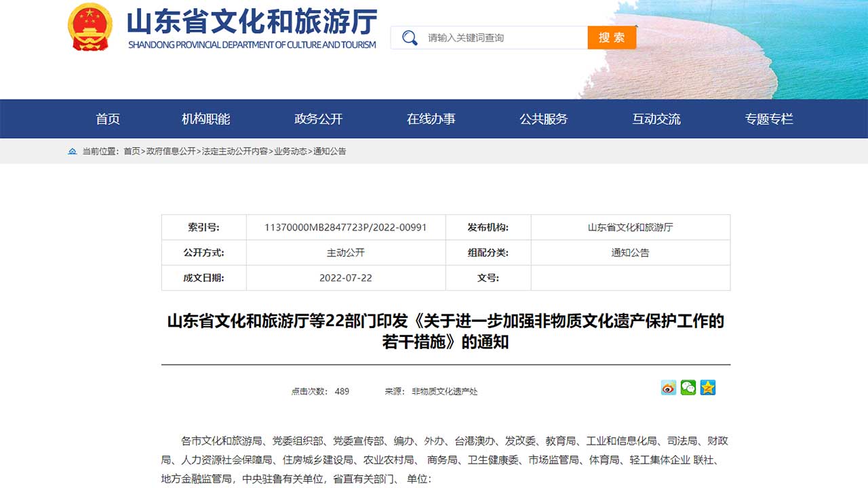Click the home icon beside 当前位置

coord(73,152)
